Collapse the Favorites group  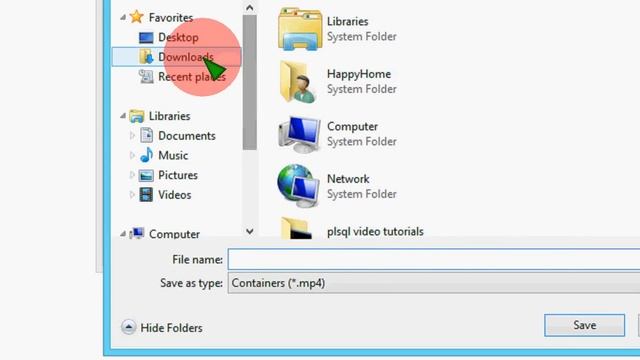(x=123, y=17)
